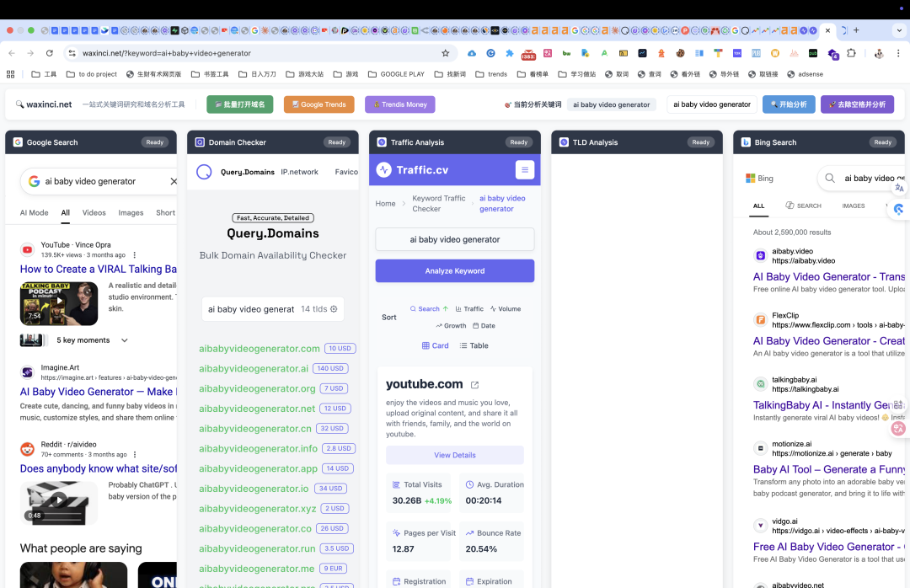Click the Bing search magnifier icon
The height and width of the screenshot is (588, 910).
point(830,179)
